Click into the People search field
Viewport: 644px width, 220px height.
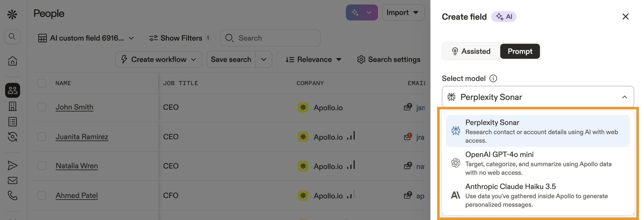tap(274, 38)
